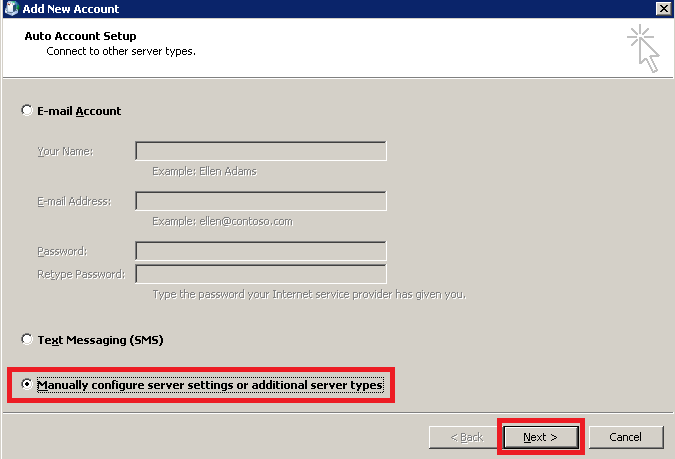Click the cursor wizard icon in header

click(x=644, y=48)
